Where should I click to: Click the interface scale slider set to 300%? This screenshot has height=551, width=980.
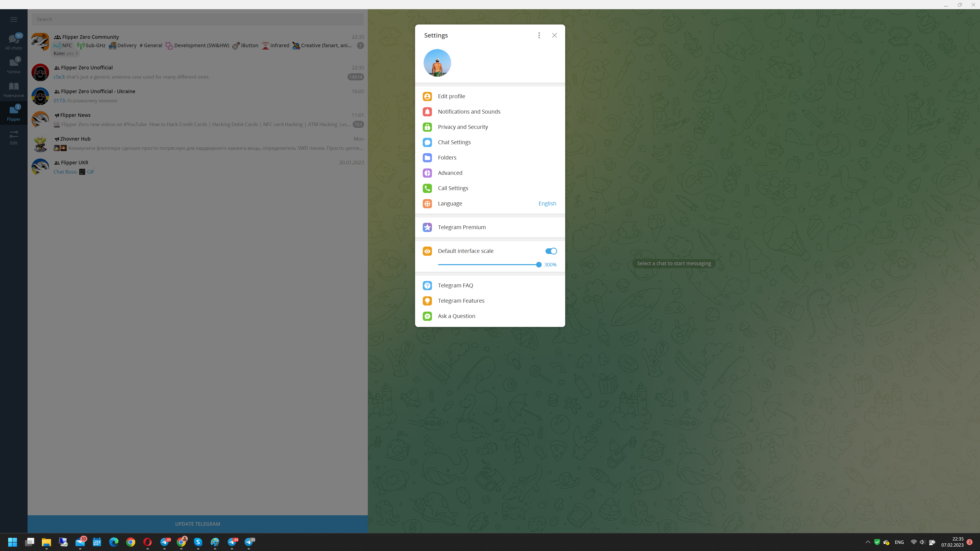(x=539, y=264)
